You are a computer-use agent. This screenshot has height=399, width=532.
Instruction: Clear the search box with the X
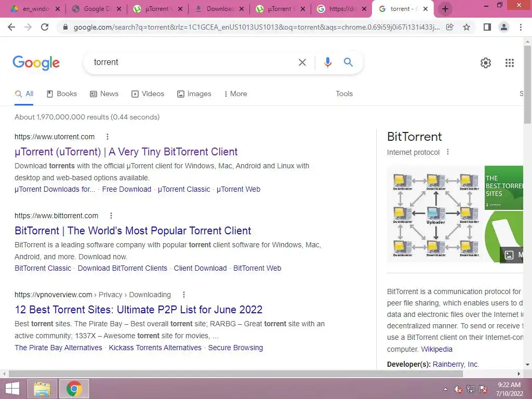click(302, 62)
